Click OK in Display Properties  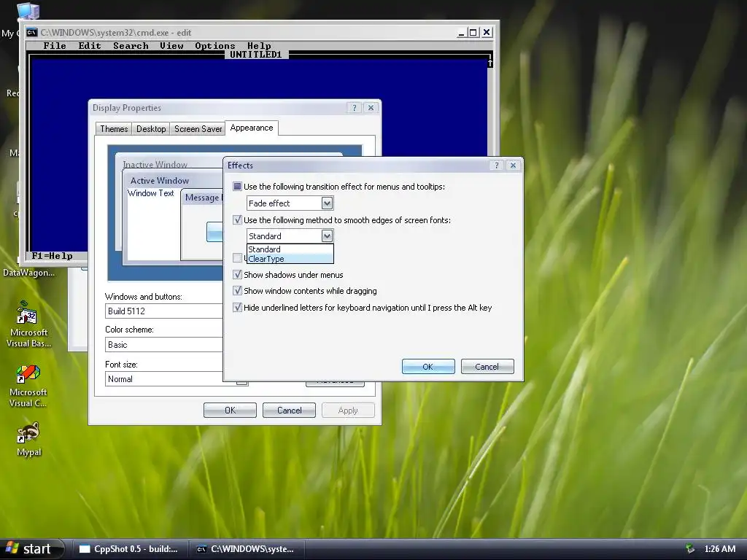[230, 411]
